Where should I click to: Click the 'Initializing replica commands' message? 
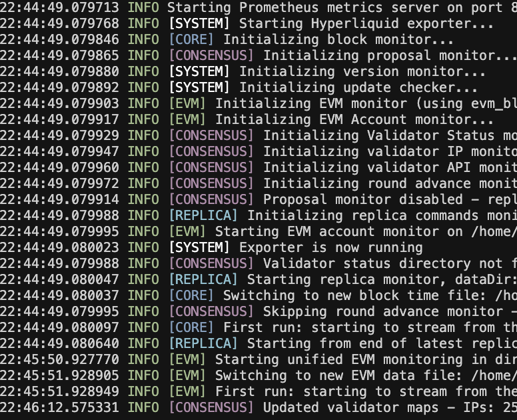point(382,216)
